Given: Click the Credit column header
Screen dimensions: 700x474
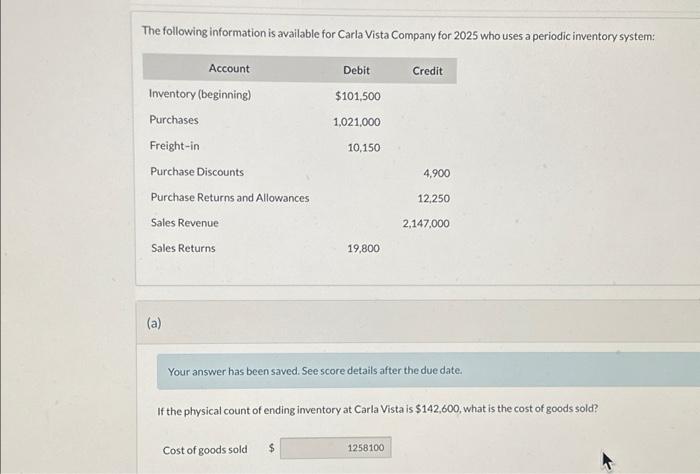Looking at the screenshot, I should click(x=427, y=71).
